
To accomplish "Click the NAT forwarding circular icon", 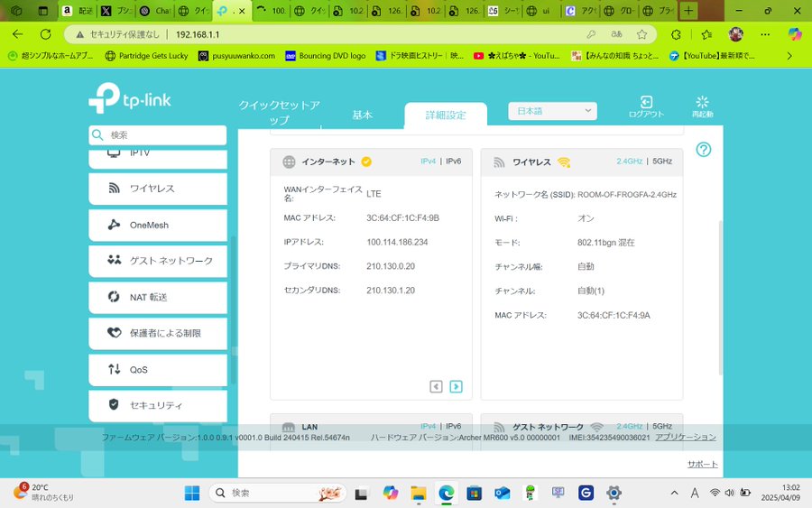I will tap(114, 296).
